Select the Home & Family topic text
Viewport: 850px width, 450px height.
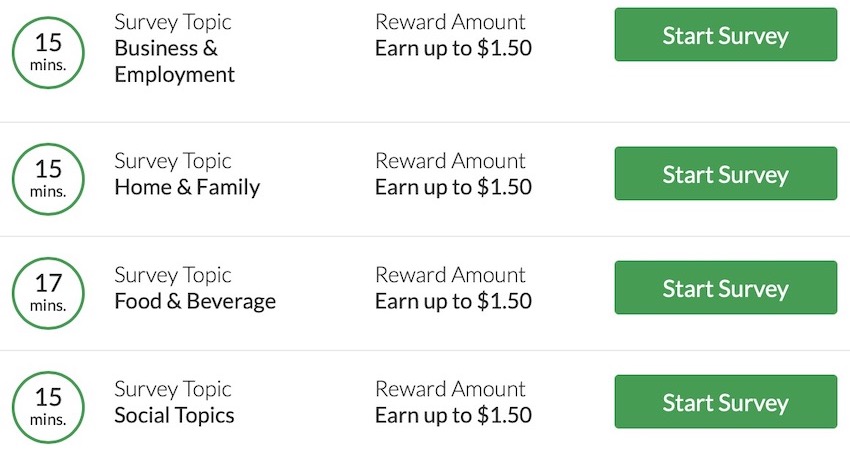186,187
